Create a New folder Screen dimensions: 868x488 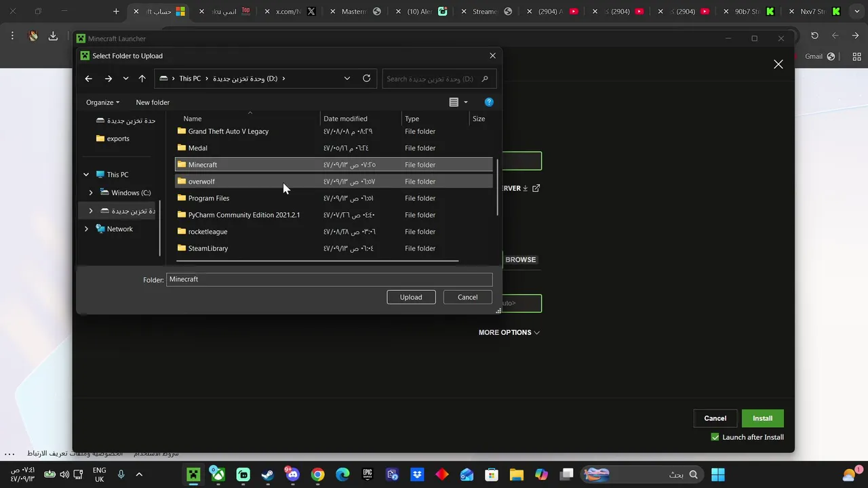pyautogui.click(x=153, y=102)
